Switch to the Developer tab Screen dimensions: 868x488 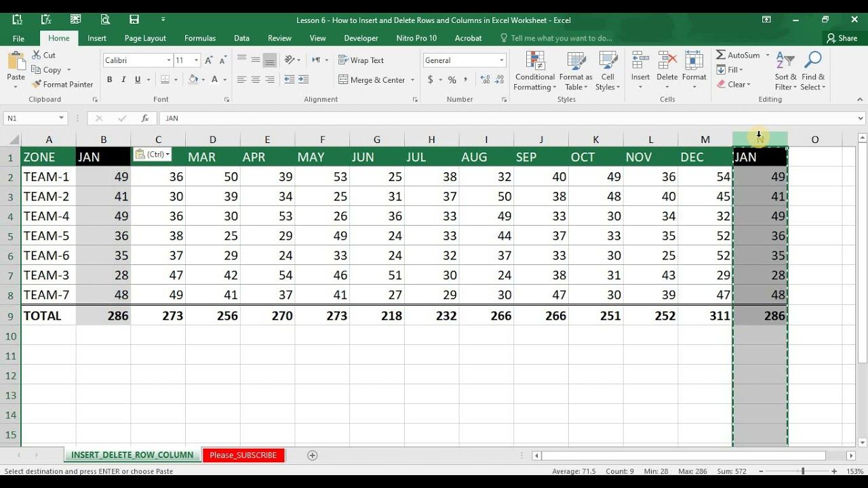[x=361, y=38]
